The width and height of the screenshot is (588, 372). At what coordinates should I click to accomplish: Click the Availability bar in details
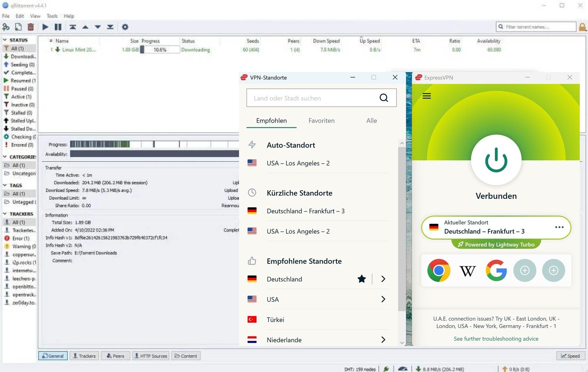click(154, 154)
